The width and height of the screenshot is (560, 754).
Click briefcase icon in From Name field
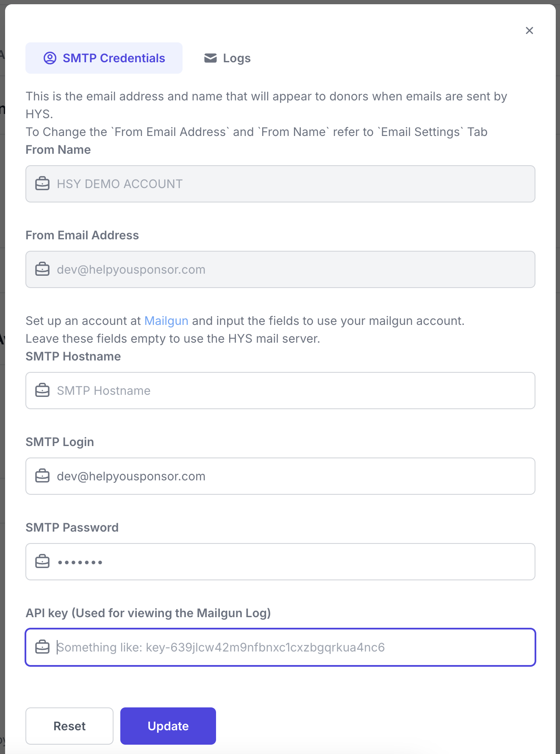pos(42,184)
